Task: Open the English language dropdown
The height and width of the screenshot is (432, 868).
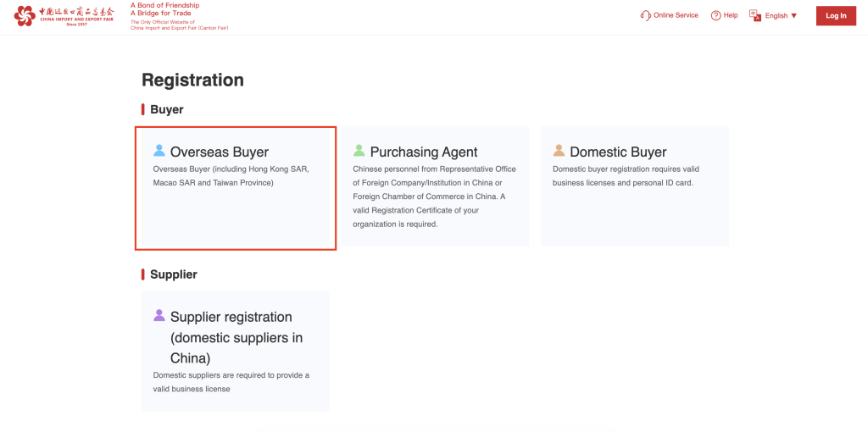Action: (776, 16)
